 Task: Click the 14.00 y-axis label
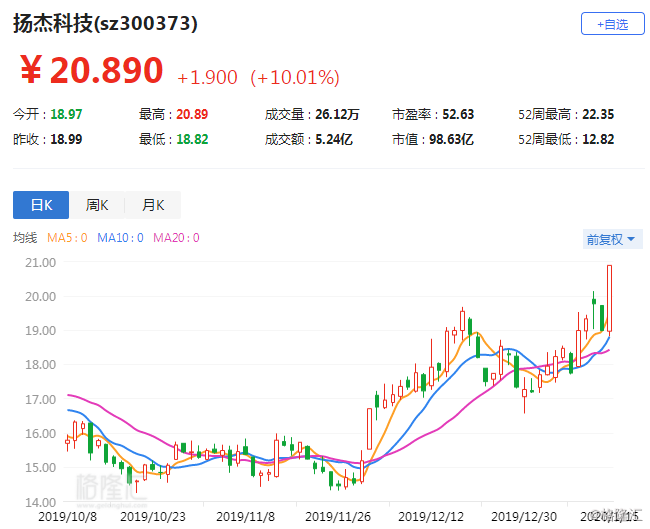[x=40, y=502]
